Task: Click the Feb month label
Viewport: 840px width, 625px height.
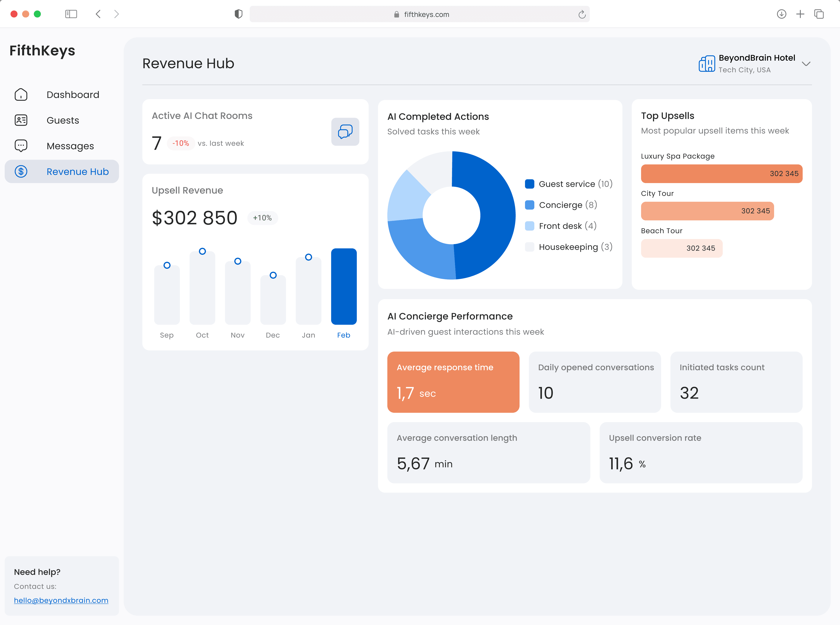Action: (x=344, y=335)
